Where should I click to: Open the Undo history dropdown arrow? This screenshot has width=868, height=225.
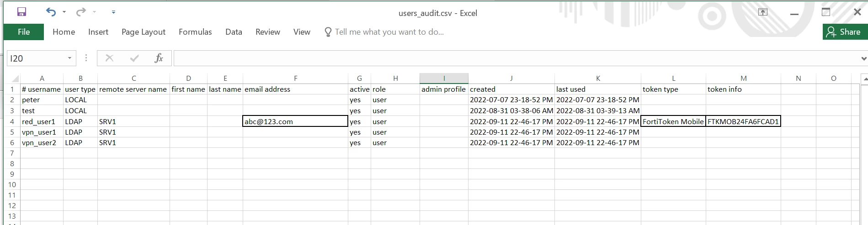click(64, 12)
